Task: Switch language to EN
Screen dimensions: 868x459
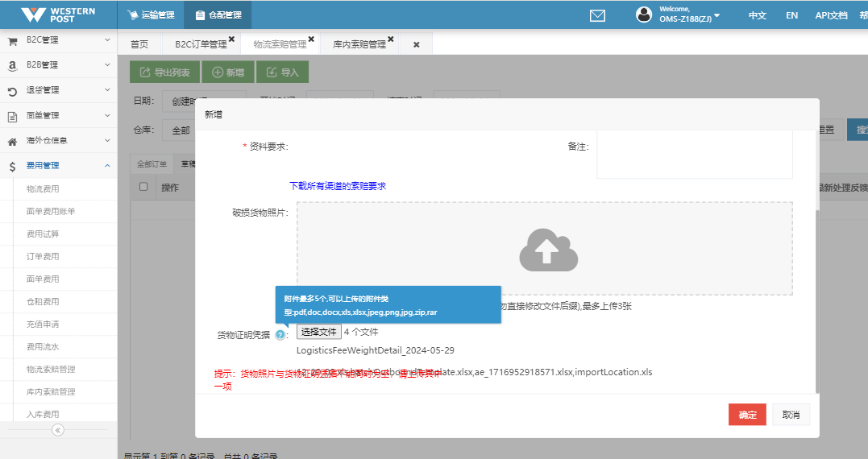Action: pos(791,15)
